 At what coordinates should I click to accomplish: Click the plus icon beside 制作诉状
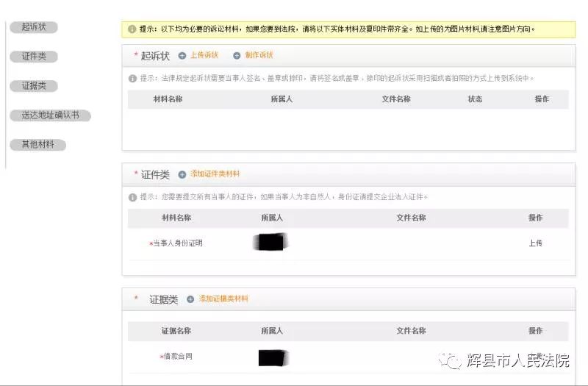(x=237, y=56)
